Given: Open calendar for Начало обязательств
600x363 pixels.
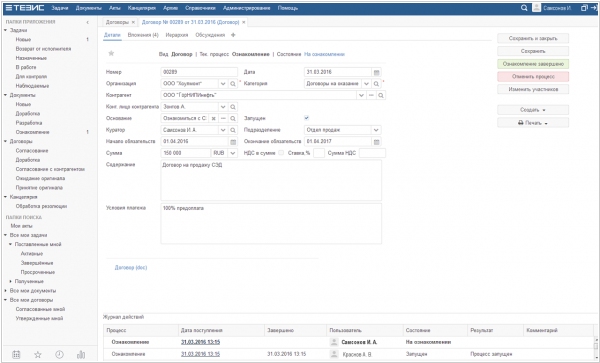Looking at the screenshot, I should pos(233,142).
